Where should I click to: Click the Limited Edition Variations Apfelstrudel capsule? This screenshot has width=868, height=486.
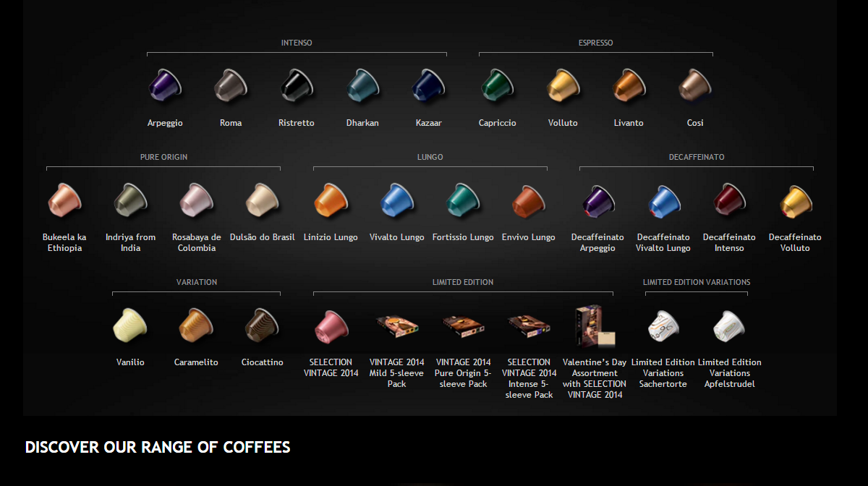tap(729, 326)
